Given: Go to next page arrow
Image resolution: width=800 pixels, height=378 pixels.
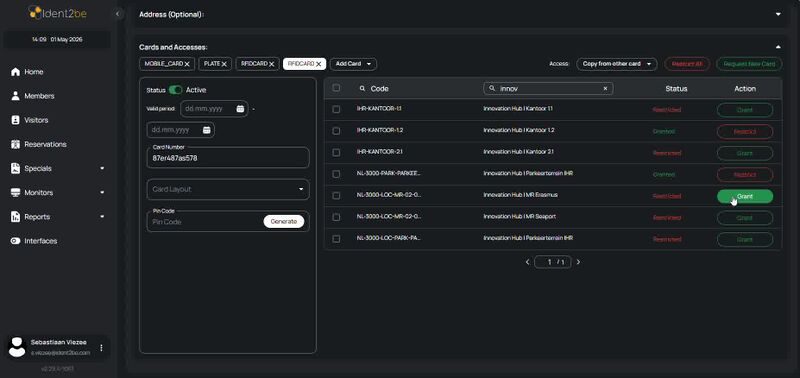Looking at the screenshot, I should pos(578,262).
